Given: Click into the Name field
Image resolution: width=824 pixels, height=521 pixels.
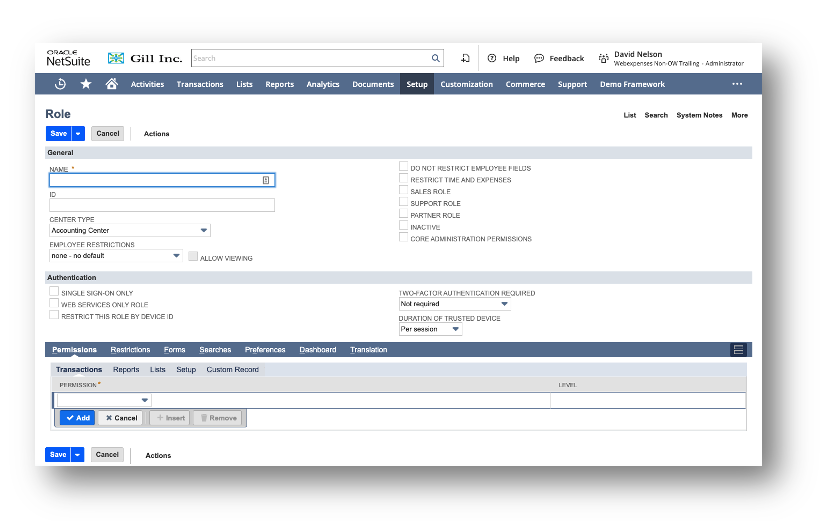Looking at the screenshot, I should (162, 180).
